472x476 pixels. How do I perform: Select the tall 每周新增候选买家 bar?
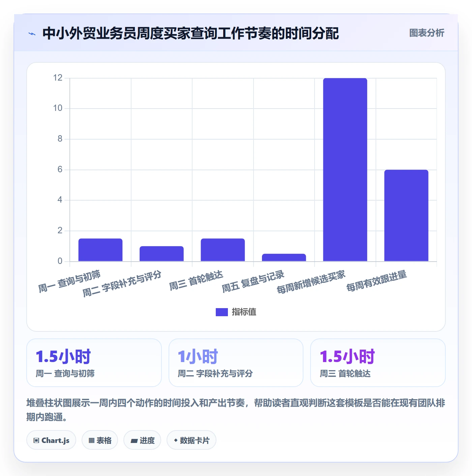[345, 170]
